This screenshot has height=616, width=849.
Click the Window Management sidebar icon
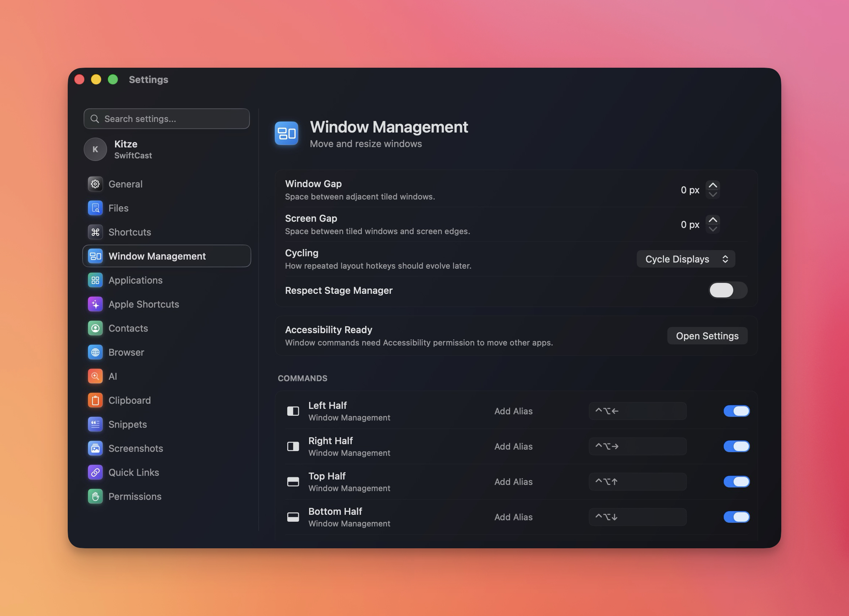coord(95,256)
